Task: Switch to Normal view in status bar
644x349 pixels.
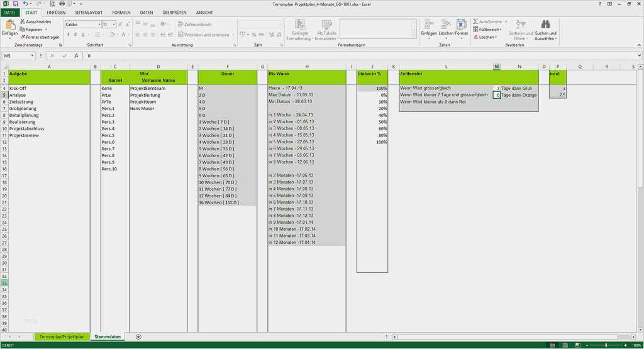Action: (552, 345)
